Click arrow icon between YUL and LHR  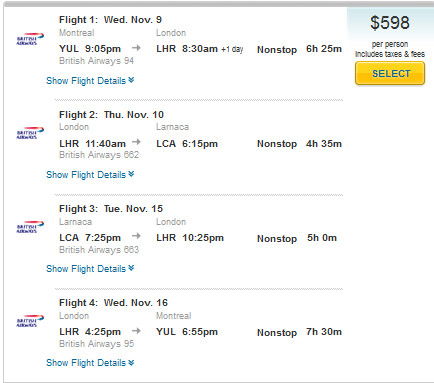pyautogui.click(x=136, y=48)
